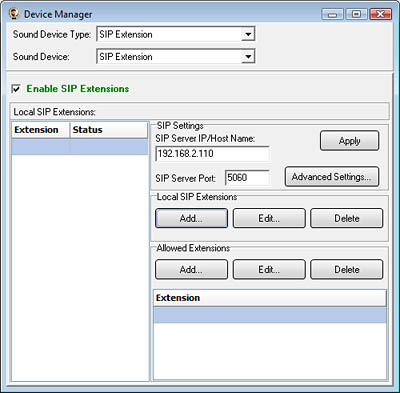
Task: Click the Status column header
Action: coord(109,130)
